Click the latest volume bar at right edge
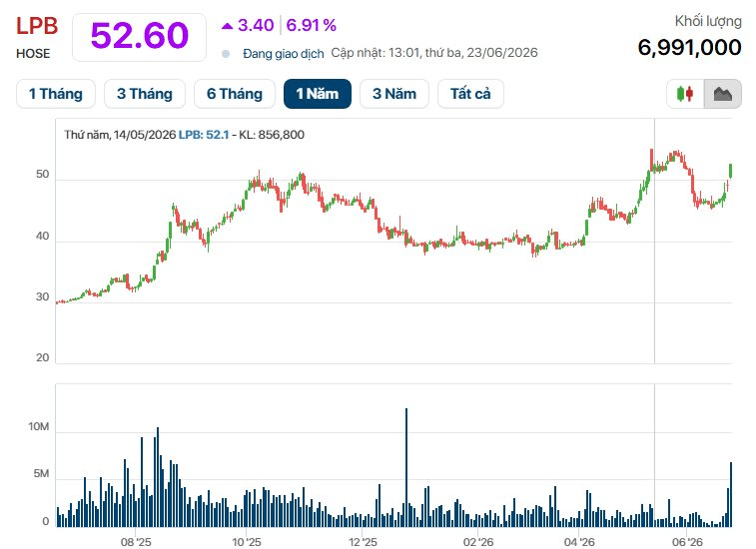 [731, 494]
